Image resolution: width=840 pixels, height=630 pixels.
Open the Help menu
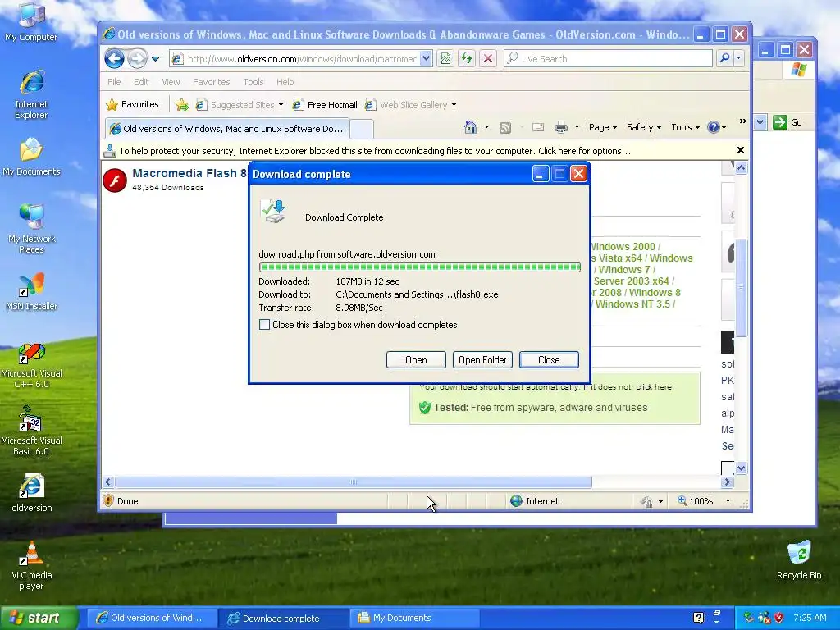285,82
